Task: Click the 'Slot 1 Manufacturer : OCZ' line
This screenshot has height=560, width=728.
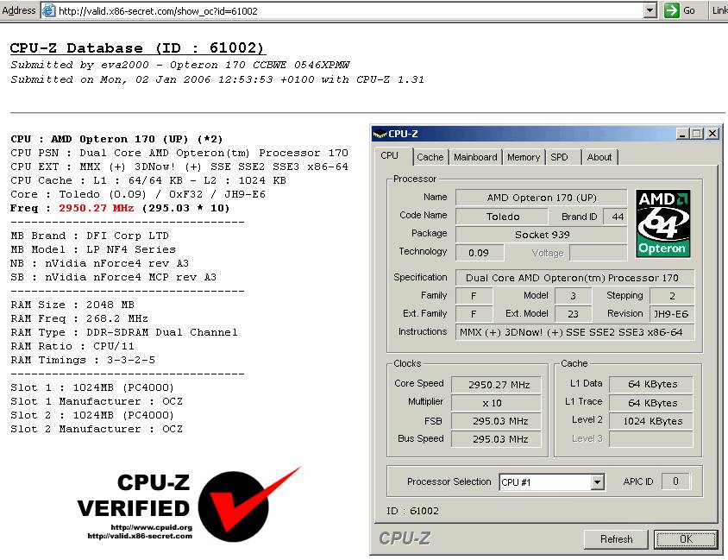Action: (x=97, y=401)
